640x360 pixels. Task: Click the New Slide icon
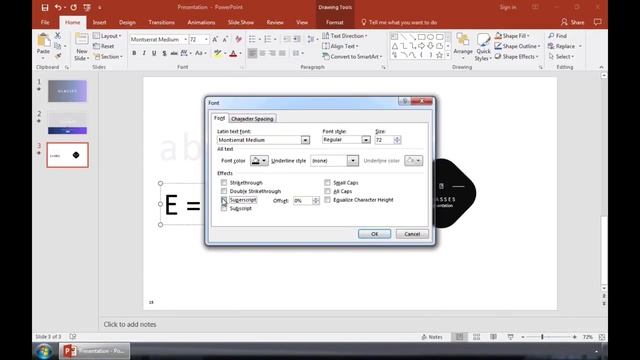81,39
